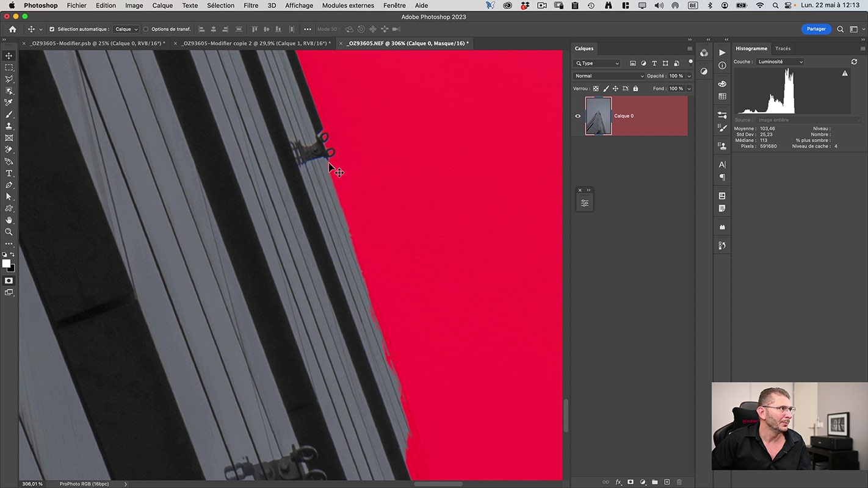Create a new adjustment layer
Viewport: 868px width, 488px height.
coord(643,482)
